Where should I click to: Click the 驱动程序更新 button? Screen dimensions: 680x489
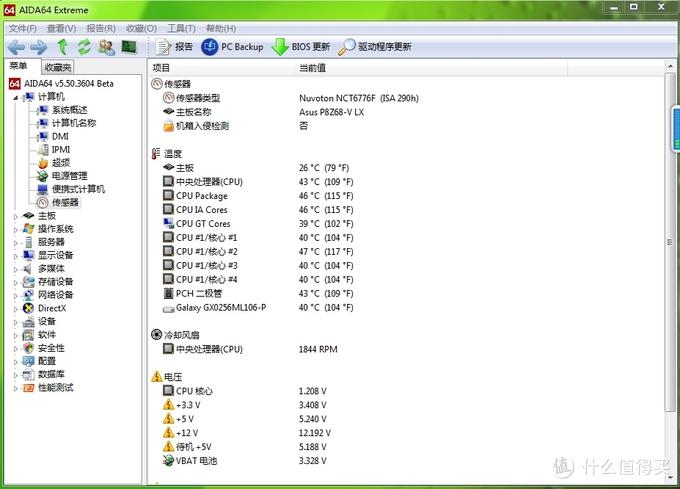pyautogui.click(x=375, y=47)
